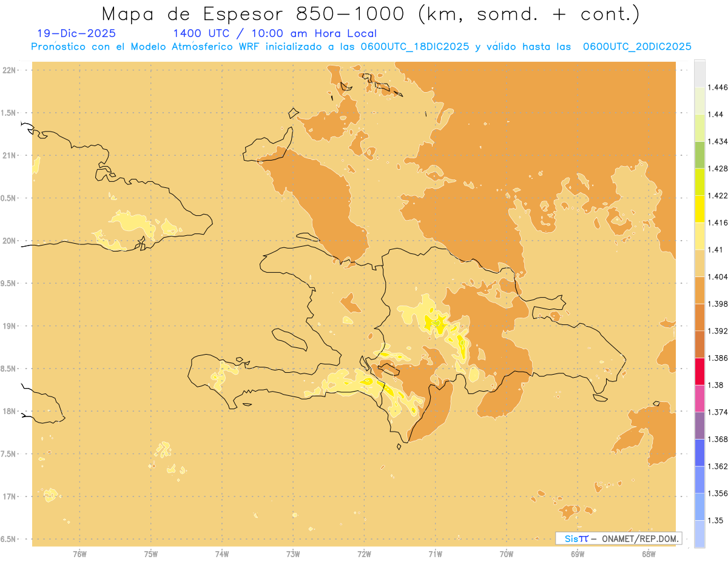Pick the light gray swatch above 1.446

699,73
